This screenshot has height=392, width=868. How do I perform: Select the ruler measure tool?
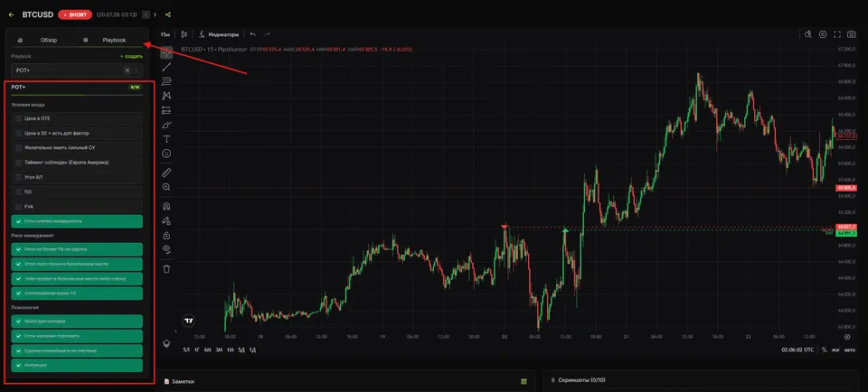[x=166, y=173]
